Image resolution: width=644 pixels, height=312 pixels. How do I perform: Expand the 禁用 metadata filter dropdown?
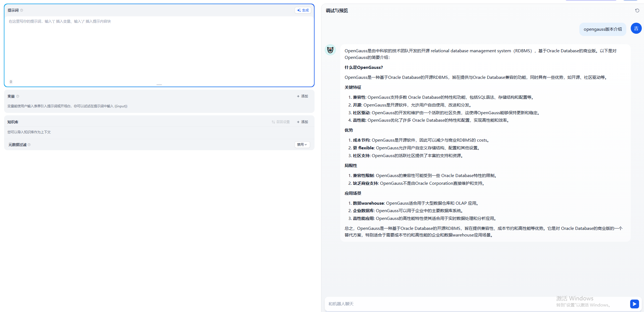pyautogui.click(x=302, y=145)
